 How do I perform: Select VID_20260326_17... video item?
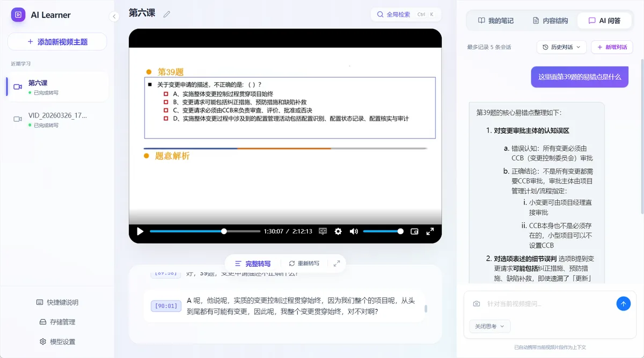pos(57,120)
